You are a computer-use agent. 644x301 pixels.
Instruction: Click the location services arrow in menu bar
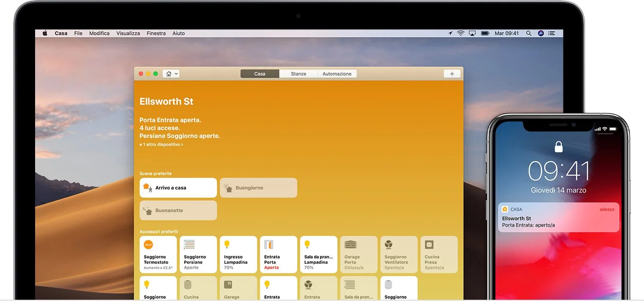[x=450, y=33]
